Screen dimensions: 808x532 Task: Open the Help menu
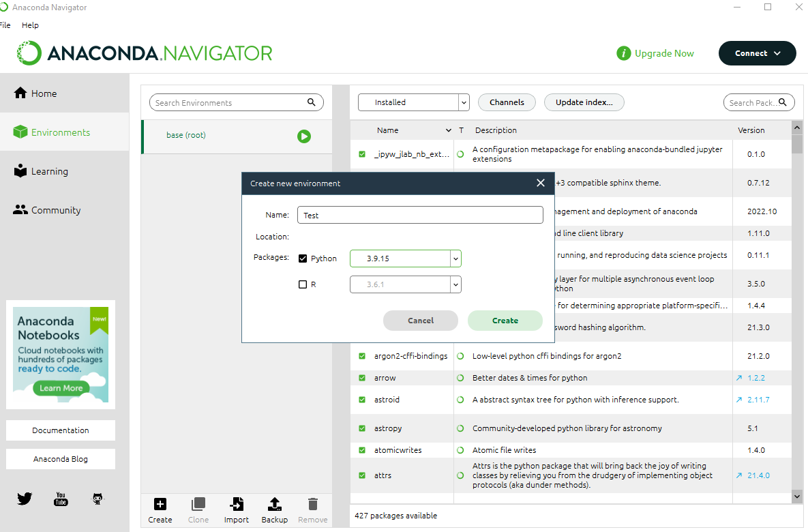pyautogui.click(x=30, y=25)
